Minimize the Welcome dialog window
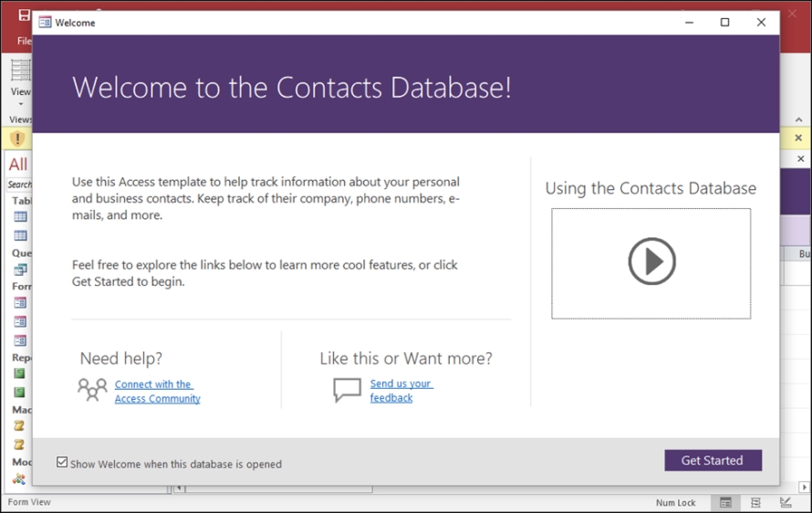Screen dimensions: 812x513 click(x=689, y=22)
